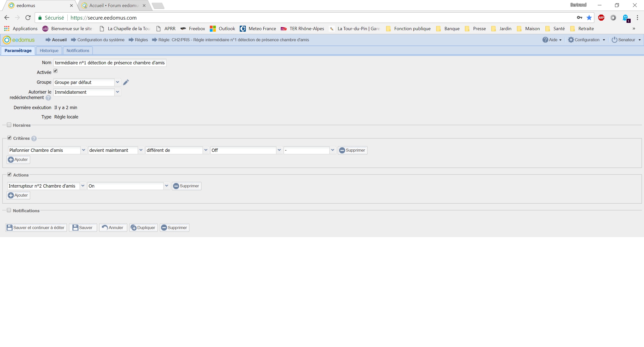Image resolution: width=644 pixels, height=347 pixels.
Task: Click the help icon beside Critères
Action: point(34,138)
